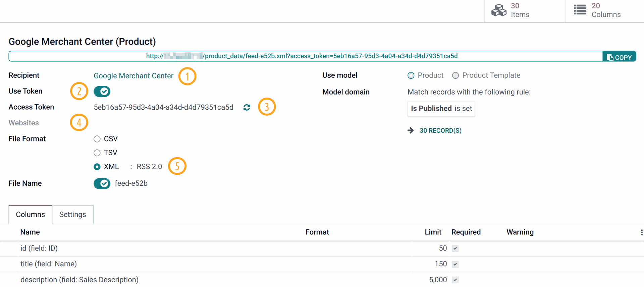This screenshot has height=287, width=644.
Task: Click the limit value 150
Action: [x=441, y=264]
